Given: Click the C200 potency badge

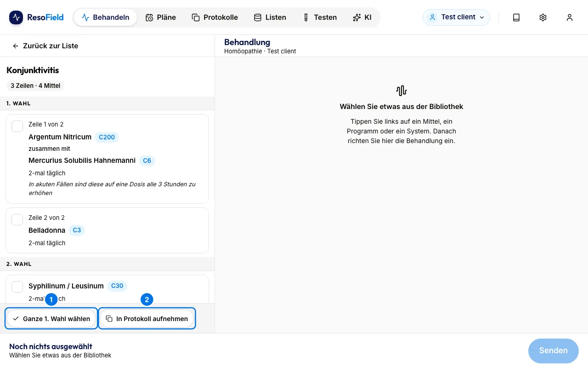Looking at the screenshot, I should coord(107,137).
